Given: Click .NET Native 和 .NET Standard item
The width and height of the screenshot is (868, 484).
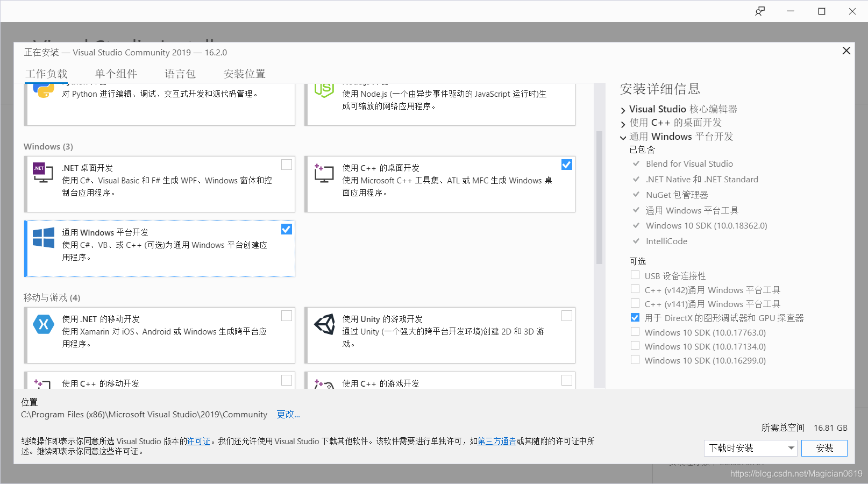Looking at the screenshot, I should (x=702, y=179).
